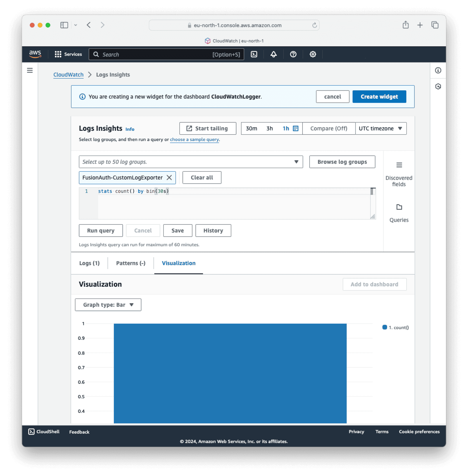Image resolution: width=468 pixels, height=476 pixels.
Task: Toggle the left hamburger navigation menu
Action: click(x=30, y=70)
